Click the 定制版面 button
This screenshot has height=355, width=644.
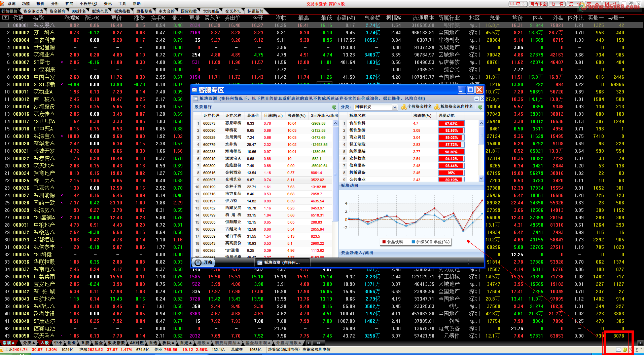click(x=539, y=4)
